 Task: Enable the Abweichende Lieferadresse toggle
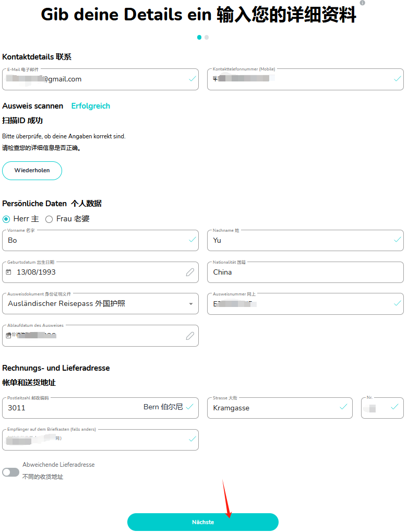(x=10, y=472)
